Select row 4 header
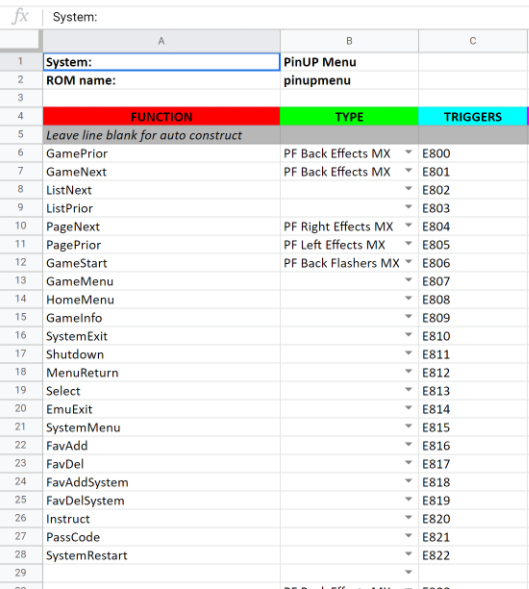This screenshot has width=529, height=589. 21,116
